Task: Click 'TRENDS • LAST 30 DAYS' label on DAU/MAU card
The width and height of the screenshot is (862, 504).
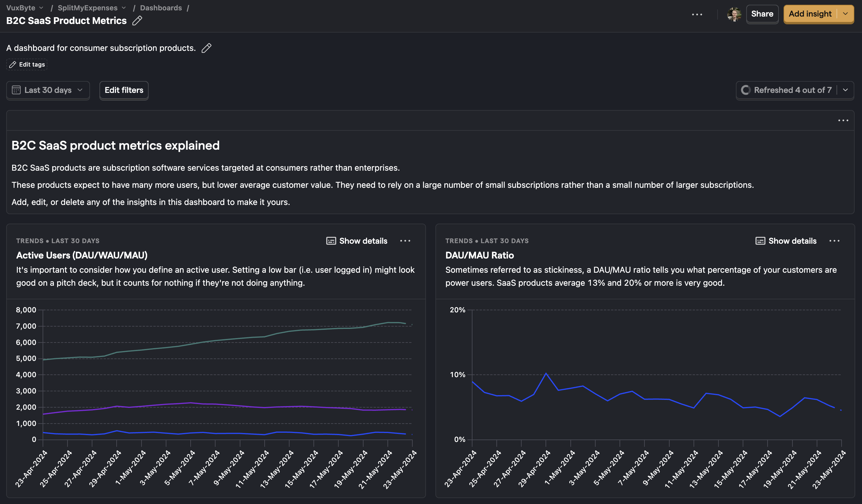Action: (x=487, y=241)
